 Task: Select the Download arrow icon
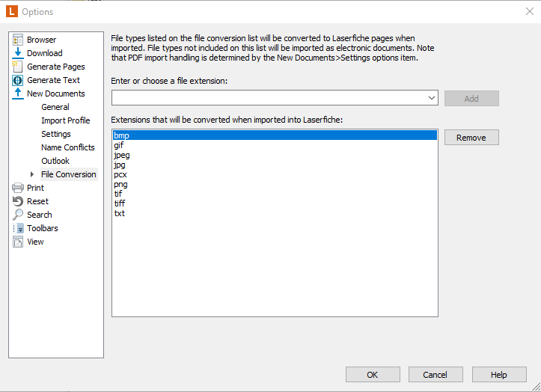point(18,53)
